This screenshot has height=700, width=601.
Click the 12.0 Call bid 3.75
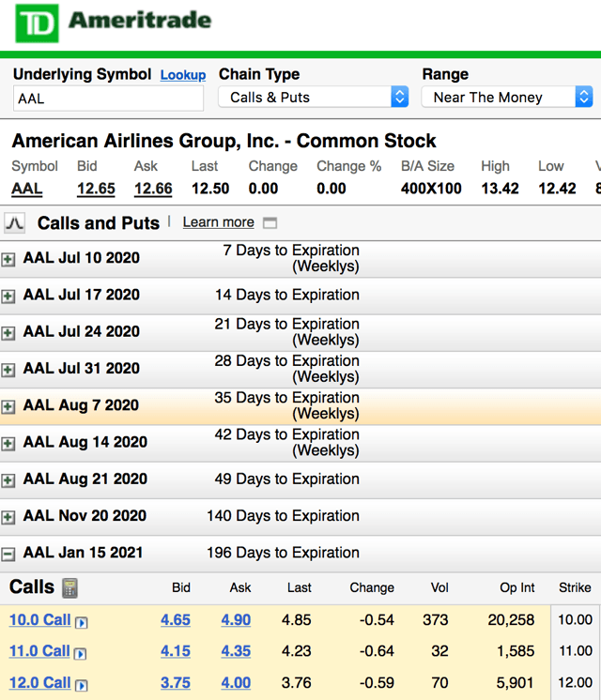[176, 683]
